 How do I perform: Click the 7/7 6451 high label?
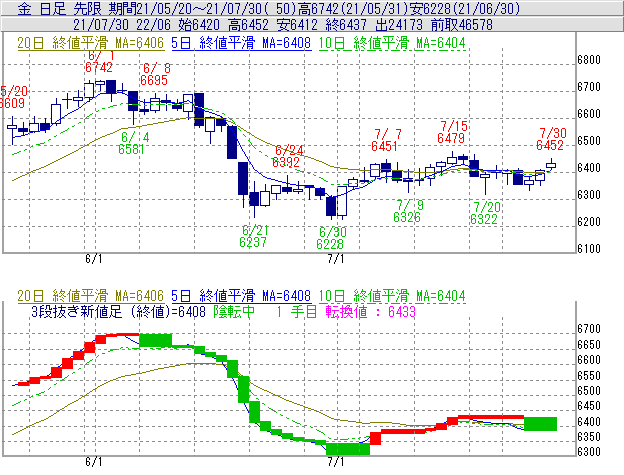click(385, 140)
